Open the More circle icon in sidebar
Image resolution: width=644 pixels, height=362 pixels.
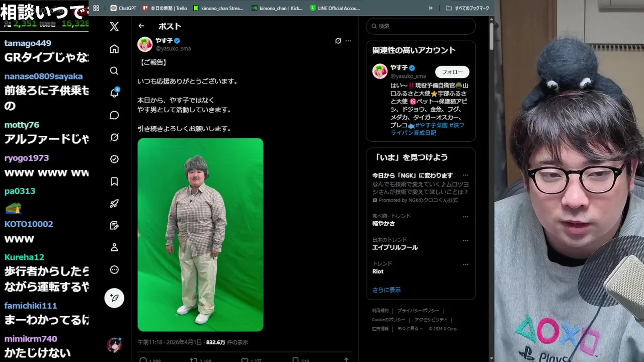coord(114,269)
